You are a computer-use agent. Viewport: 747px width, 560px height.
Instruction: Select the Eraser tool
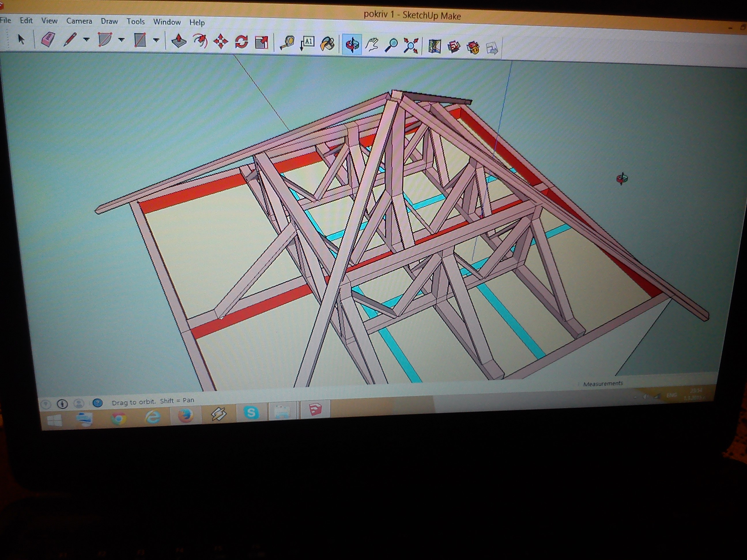(x=48, y=39)
